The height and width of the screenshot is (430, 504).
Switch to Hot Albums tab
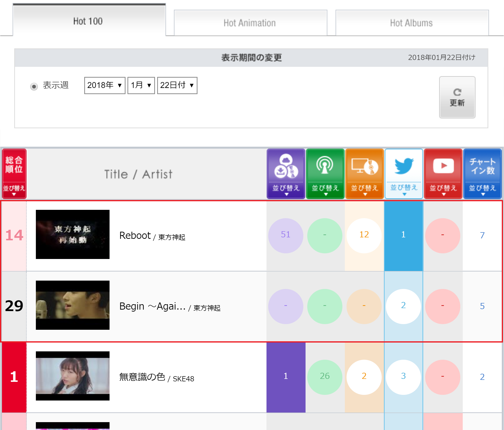tap(412, 23)
